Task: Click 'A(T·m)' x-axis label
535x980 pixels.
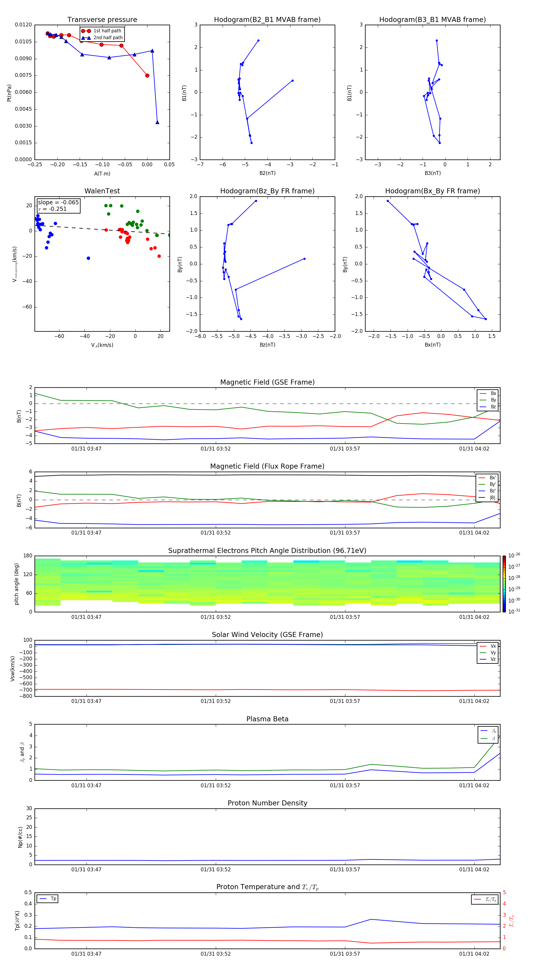Action: point(102,174)
